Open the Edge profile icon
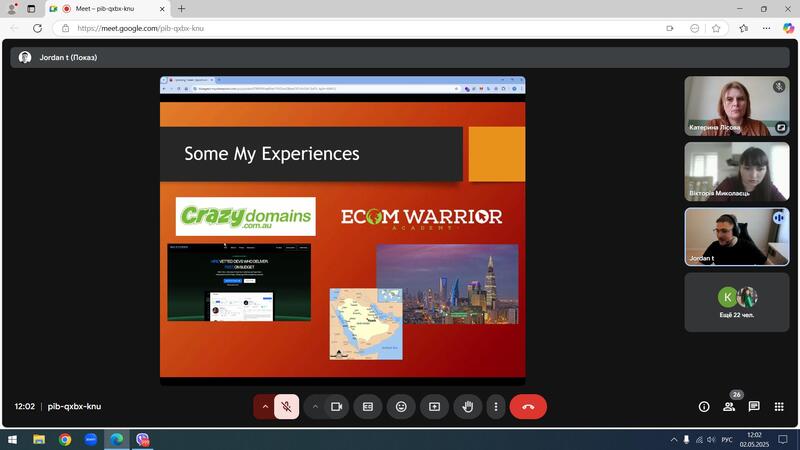This screenshot has height=450, width=800. [x=12, y=9]
